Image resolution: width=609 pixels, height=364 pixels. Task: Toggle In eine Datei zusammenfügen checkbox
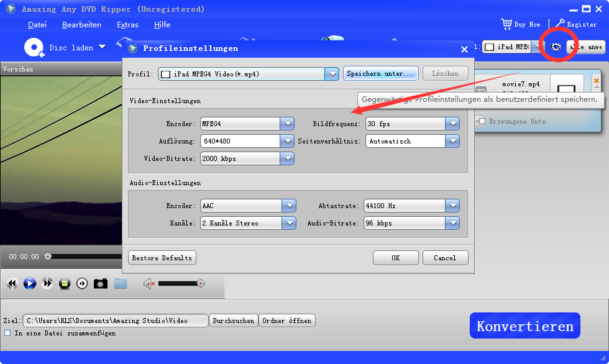(7, 333)
